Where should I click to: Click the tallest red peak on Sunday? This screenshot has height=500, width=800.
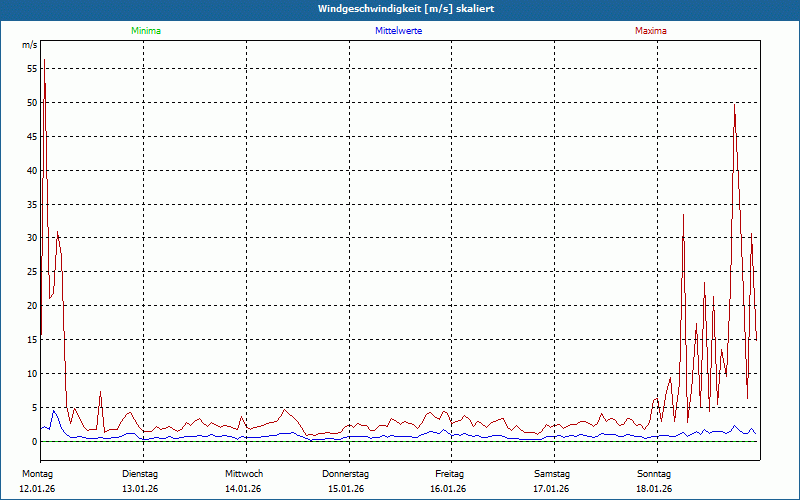(735, 104)
